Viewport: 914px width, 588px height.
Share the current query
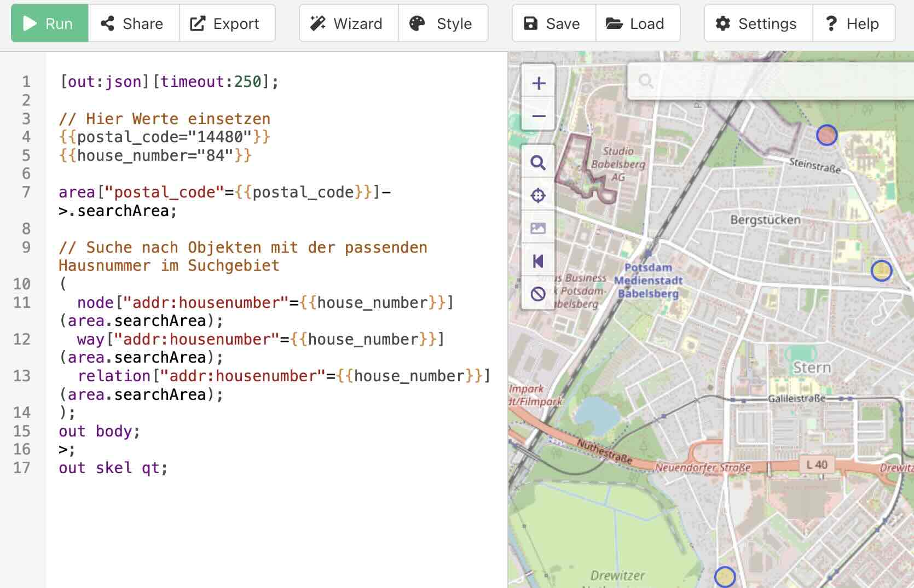click(132, 23)
